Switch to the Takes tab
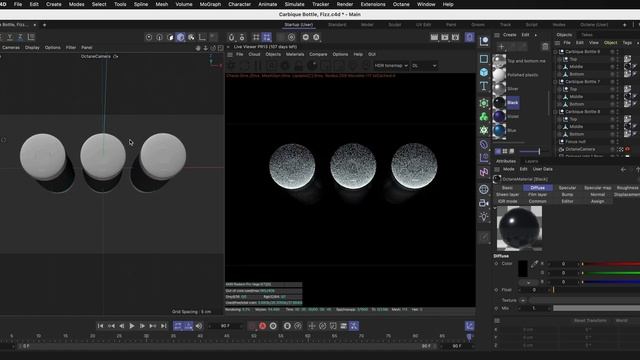Image resolution: width=640 pixels, height=360 pixels. [x=587, y=35]
